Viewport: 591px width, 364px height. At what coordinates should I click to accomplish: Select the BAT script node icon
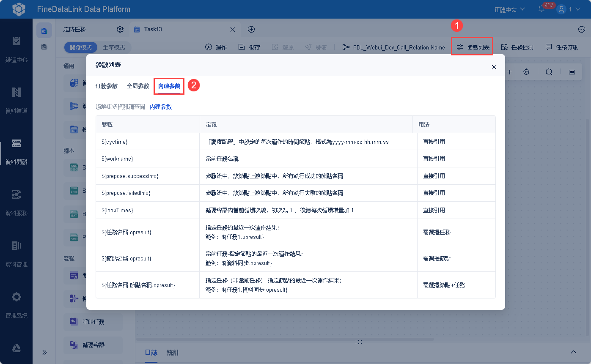click(x=74, y=214)
